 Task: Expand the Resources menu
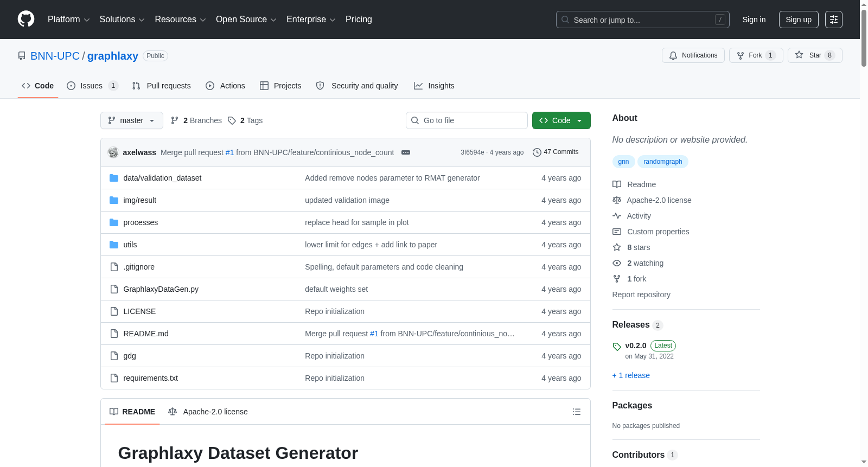coord(180,20)
